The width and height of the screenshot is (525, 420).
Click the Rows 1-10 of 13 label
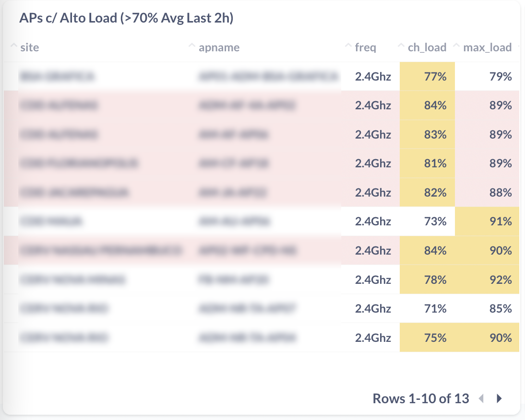(421, 398)
